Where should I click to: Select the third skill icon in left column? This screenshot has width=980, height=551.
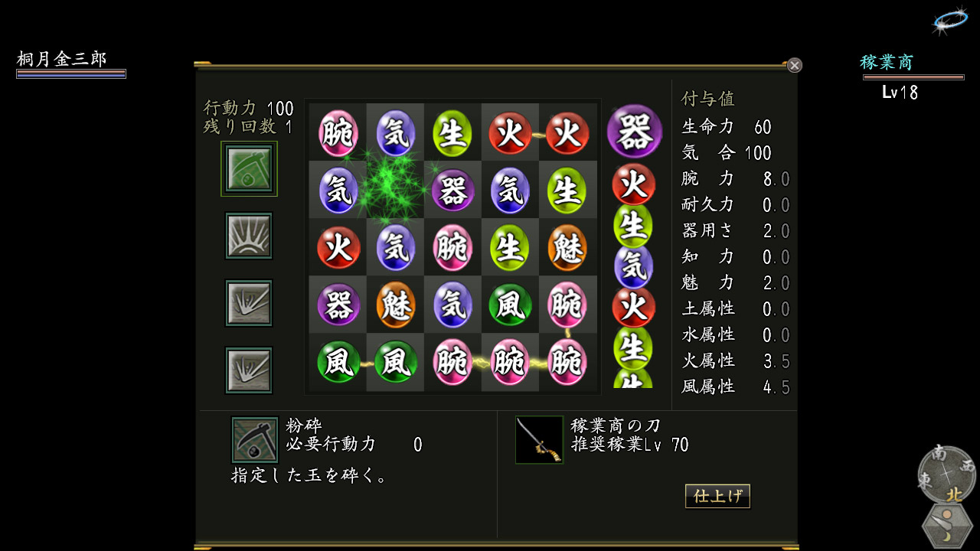[249, 303]
